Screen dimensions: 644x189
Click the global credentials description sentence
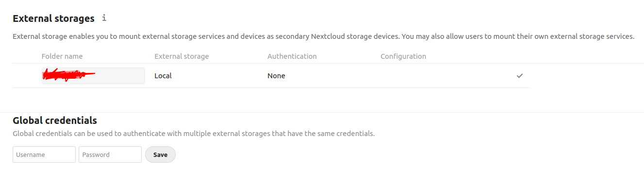(194, 133)
